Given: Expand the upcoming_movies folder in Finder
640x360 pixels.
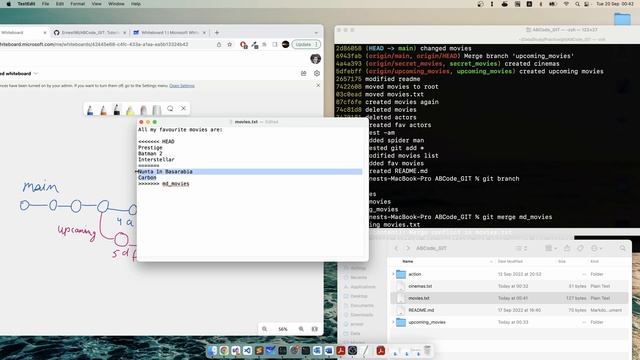Looking at the screenshot, I should (x=393, y=322).
